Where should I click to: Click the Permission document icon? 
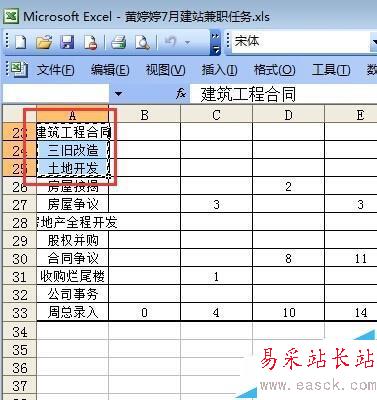(90, 42)
